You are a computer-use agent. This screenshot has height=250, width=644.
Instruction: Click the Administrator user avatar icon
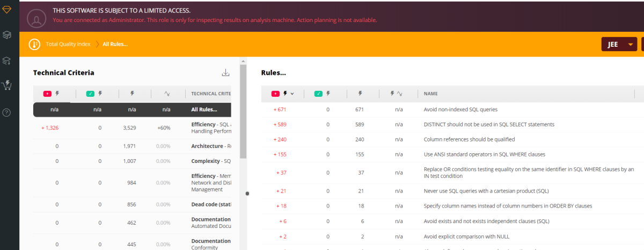pyautogui.click(x=36, y=20)
